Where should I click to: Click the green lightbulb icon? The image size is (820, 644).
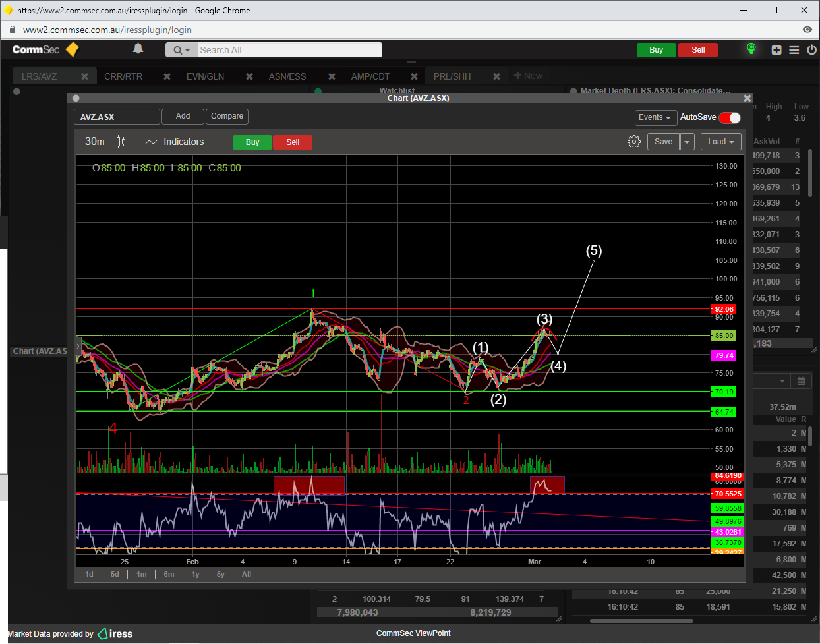751,49
